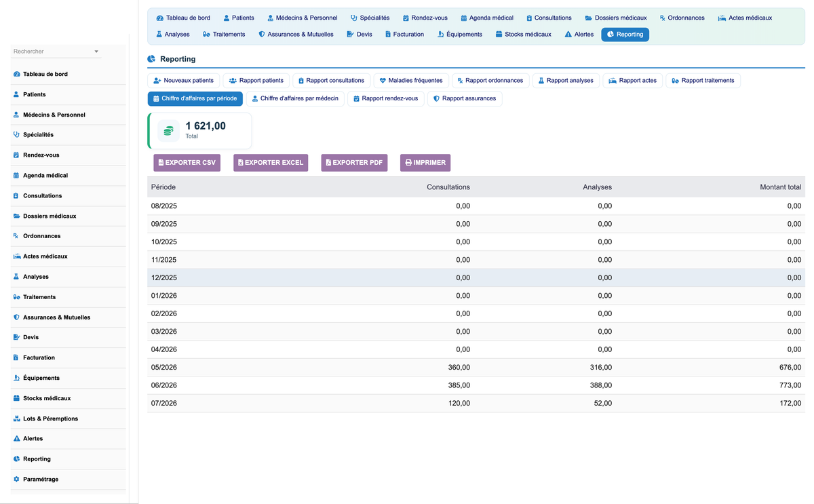The height and width of the screenshot is (504, 814).
Task: Click the Ordonnances Rx icon in sidebar
Action: (x=16, y=236)
